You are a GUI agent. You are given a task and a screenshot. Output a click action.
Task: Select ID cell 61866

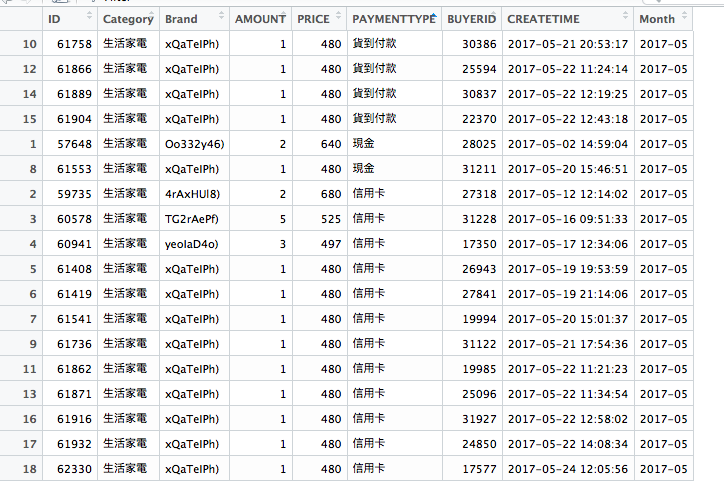(x=74, y=69)
